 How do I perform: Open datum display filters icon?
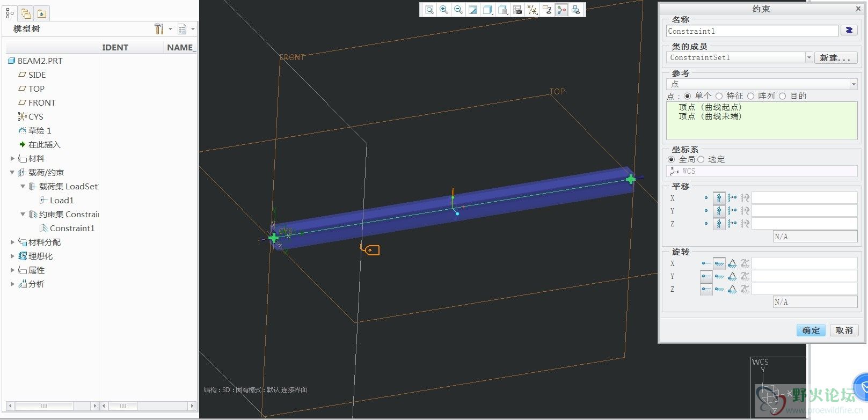tap(532, 10)
